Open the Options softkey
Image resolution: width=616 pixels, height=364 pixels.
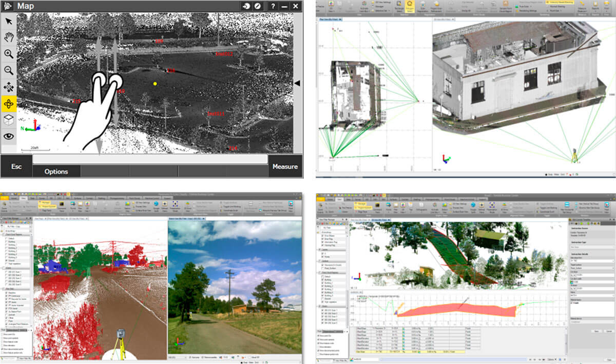56,171
